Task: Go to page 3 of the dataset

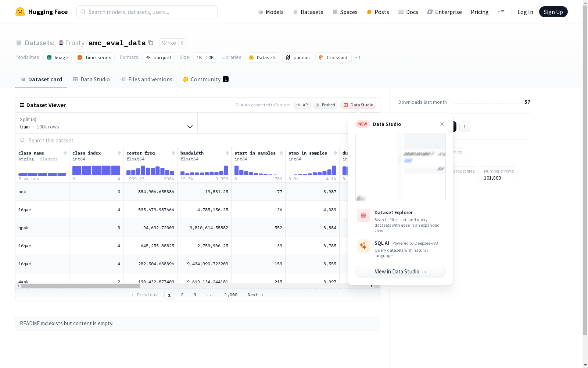Action: coord(195,295)
